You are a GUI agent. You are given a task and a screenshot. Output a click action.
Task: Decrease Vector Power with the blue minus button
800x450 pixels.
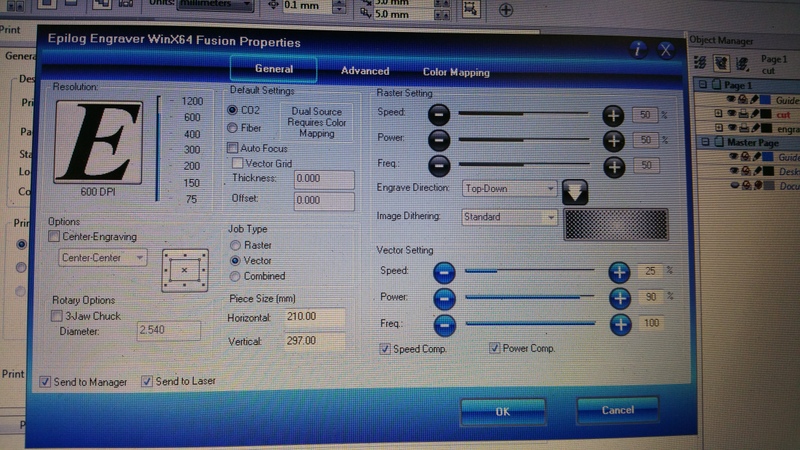point(444,298)
